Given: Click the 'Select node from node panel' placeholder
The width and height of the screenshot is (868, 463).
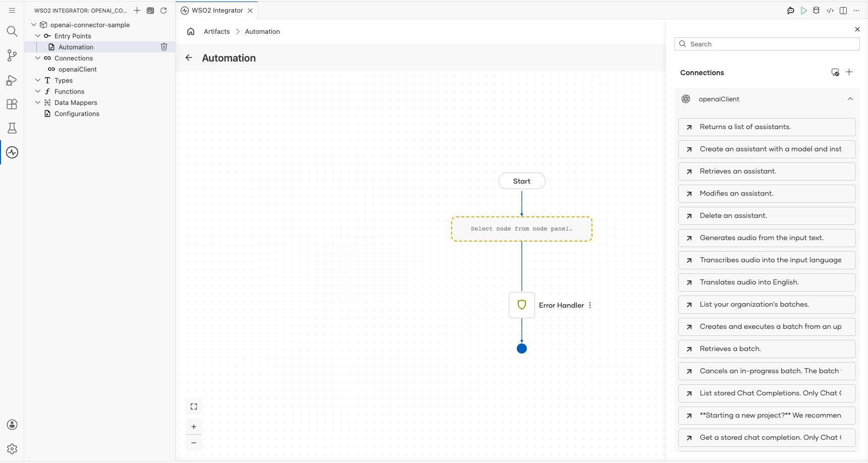Looking at the screenshot, I should click(x=522, y=229).
